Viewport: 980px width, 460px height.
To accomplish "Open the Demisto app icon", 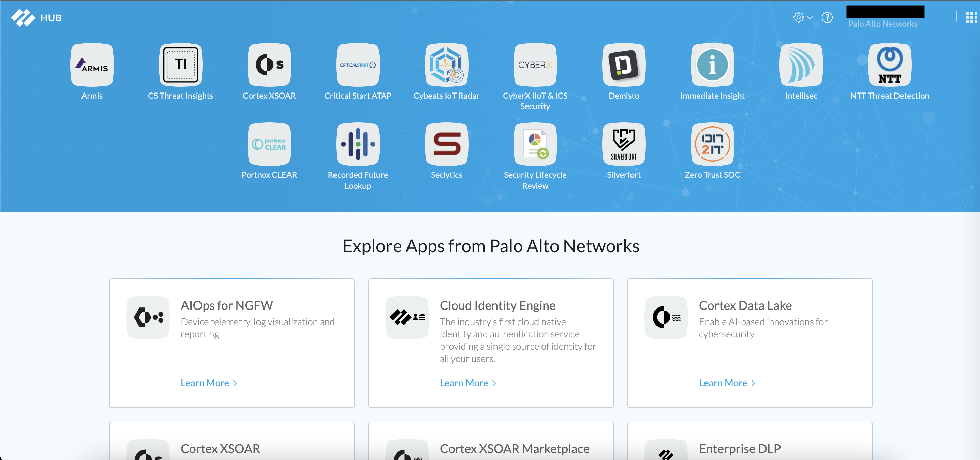I will point(624,65).
